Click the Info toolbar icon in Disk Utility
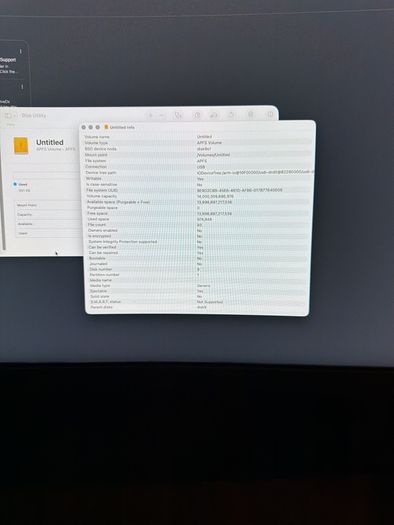The image size is (394, 525). [270, 115]
